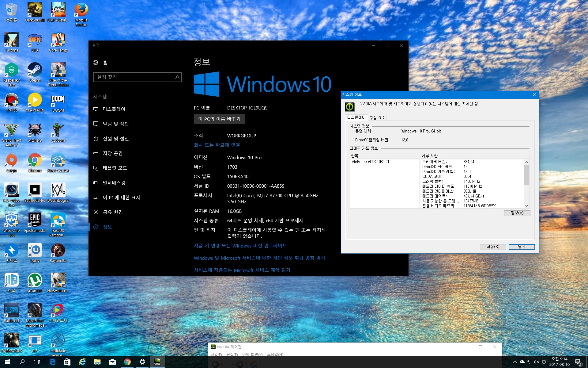Open the Battle.net desktop shortcut
Screen dimensions: 588x368
pyautogui.click(x=11, y=313)
